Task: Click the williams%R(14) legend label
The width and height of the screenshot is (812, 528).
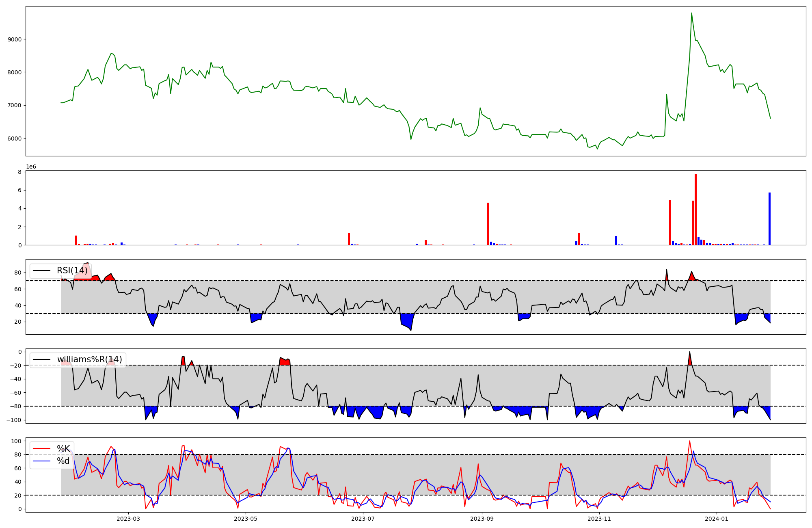Action: [89, 359]
